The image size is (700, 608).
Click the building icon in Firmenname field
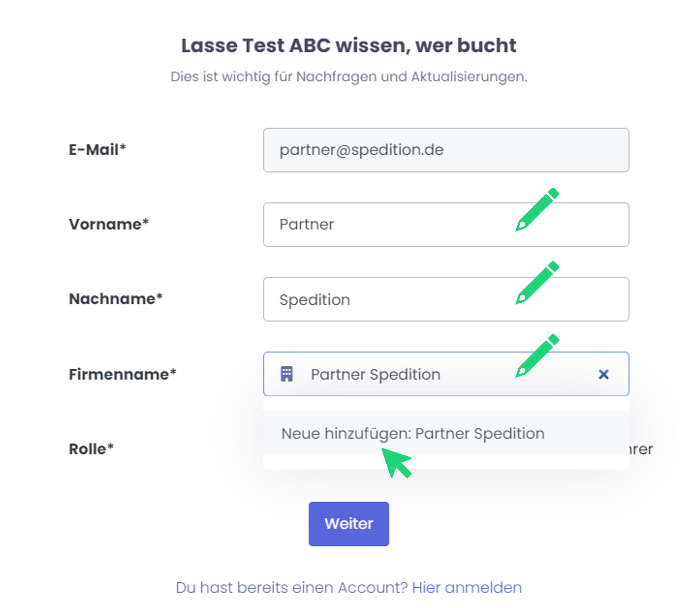[286, 374]
